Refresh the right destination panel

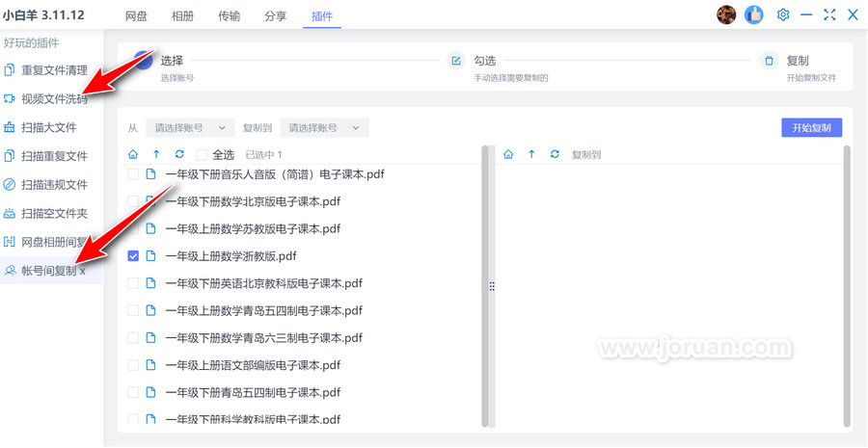[x=555, y=154]
